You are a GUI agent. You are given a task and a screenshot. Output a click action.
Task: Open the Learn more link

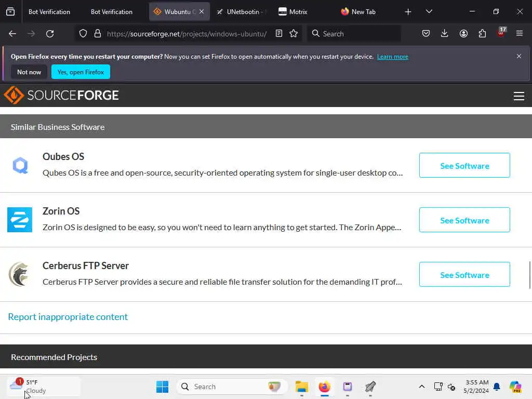point(393,57)
